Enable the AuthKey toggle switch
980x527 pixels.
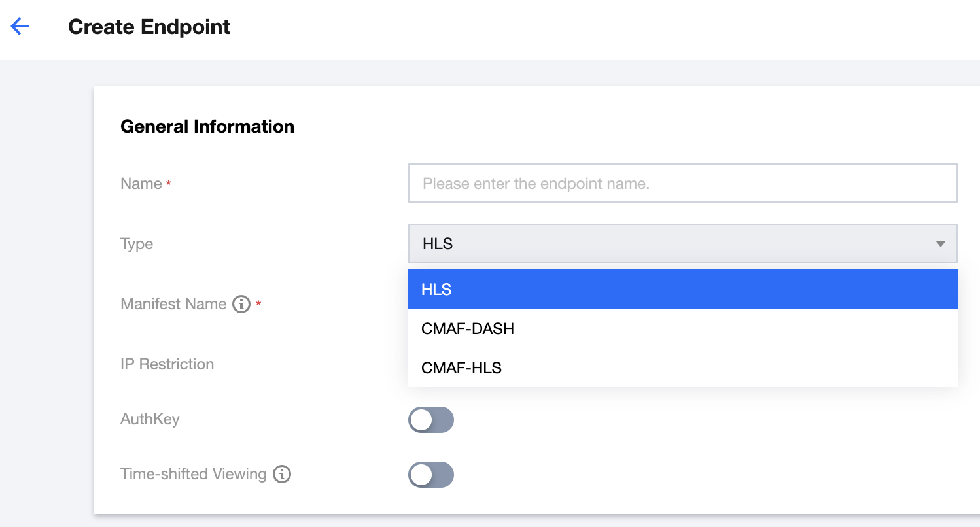pos(430,420)
